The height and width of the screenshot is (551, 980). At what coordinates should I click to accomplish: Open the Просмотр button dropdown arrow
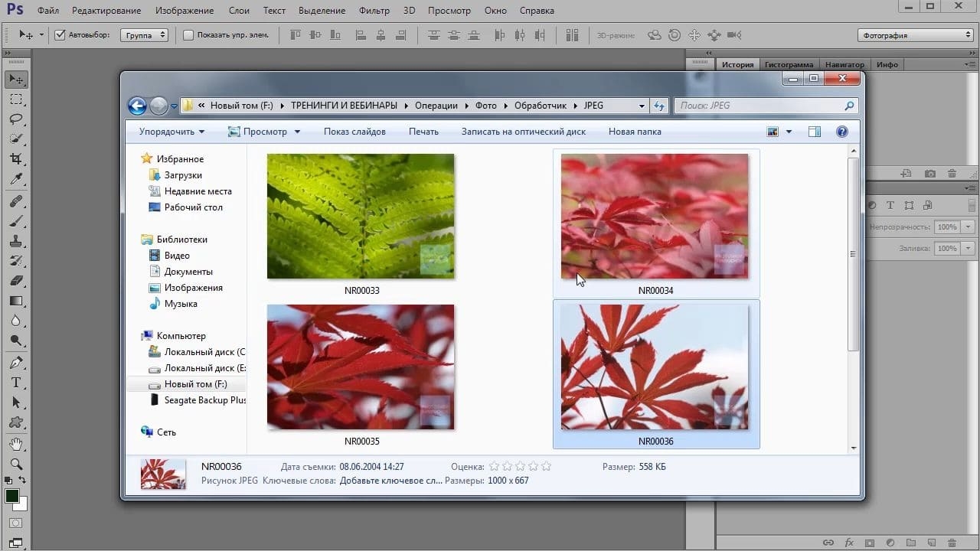click(297, 132)
